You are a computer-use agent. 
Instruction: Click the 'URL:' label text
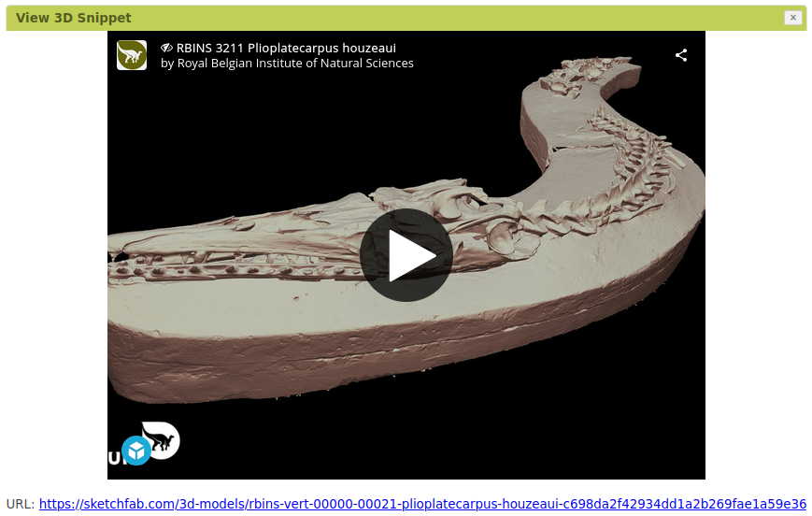click(20, 504)
